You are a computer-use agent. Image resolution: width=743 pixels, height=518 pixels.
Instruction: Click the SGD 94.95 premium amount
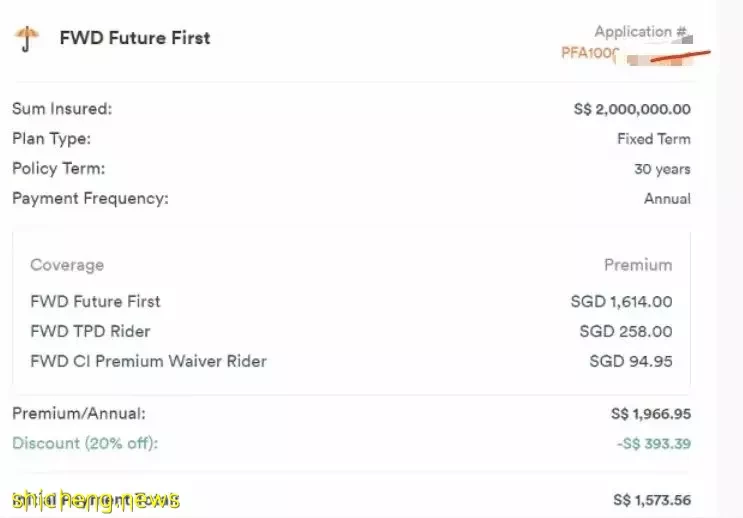631,361
